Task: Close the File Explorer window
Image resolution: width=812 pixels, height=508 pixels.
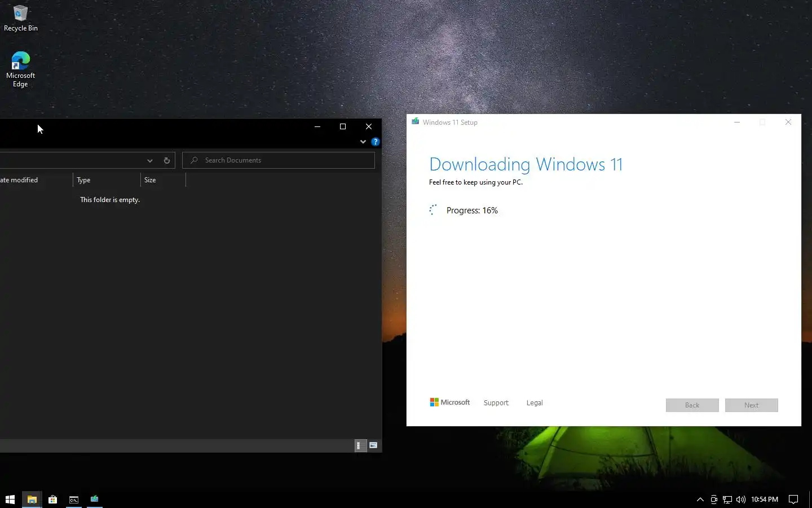Action: click(x=369, y=126)
